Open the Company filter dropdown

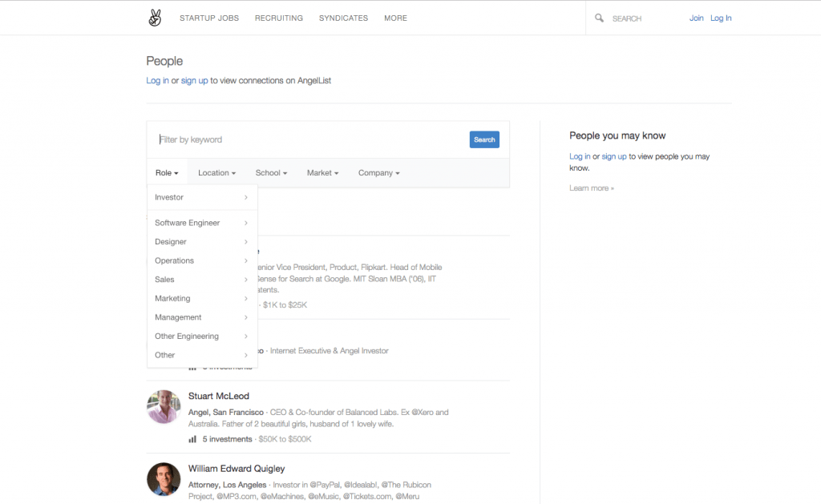tap(378, 172)
